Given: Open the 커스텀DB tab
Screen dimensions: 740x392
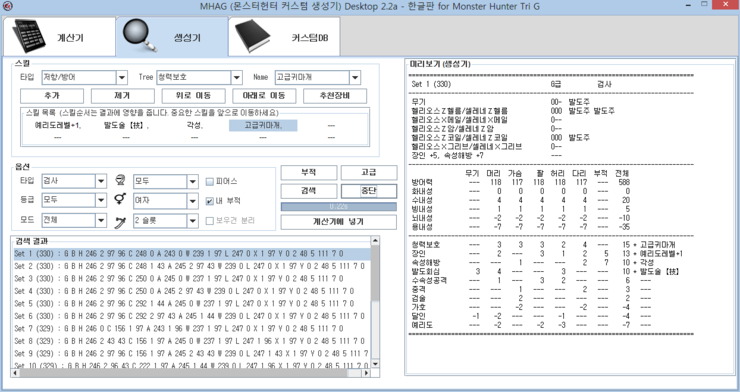Looking at the screenshot, I should 285,37.
